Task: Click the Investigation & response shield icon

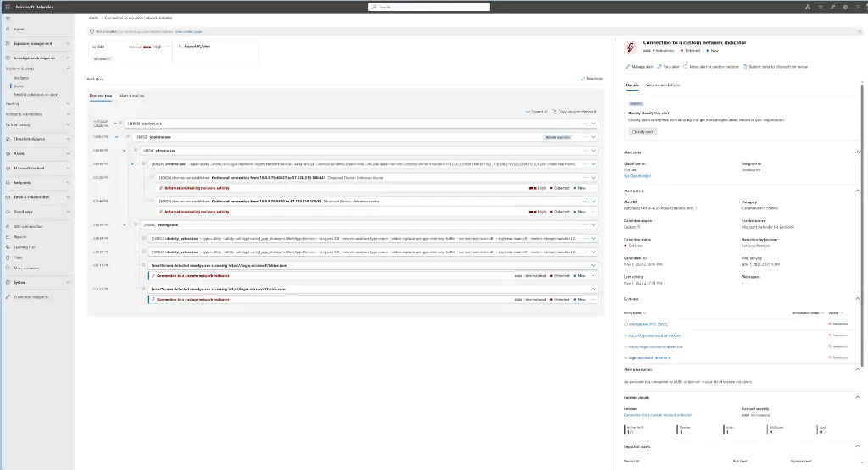Action: (x=8, y=58)
